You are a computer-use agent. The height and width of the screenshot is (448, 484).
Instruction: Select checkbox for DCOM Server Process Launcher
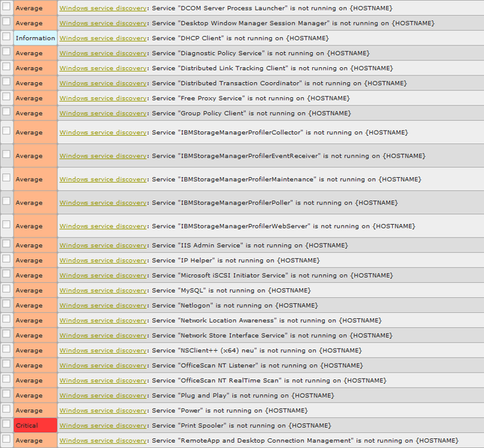pyautogui.click(x=7, y=7)
